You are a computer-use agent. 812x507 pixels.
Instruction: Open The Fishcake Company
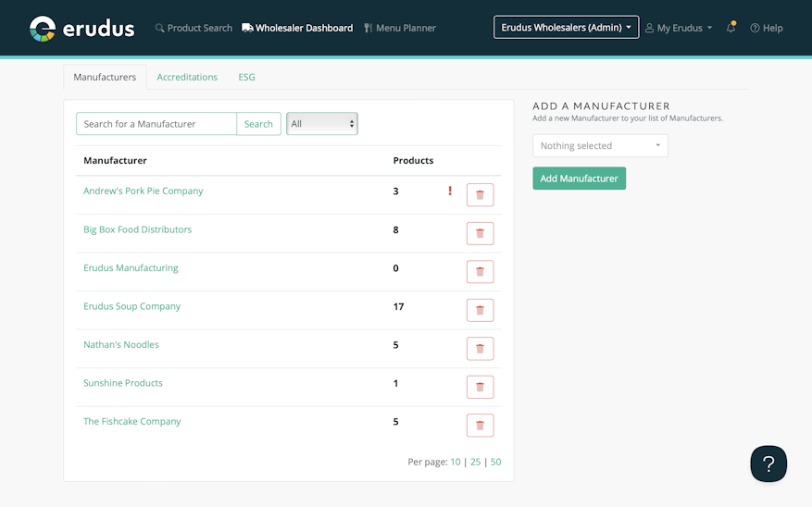tap(132, 421)
